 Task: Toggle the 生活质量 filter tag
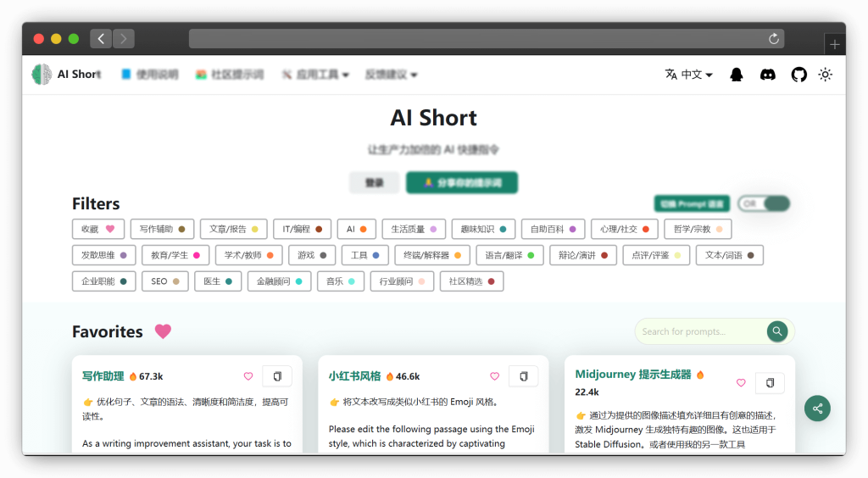point(414,229)
